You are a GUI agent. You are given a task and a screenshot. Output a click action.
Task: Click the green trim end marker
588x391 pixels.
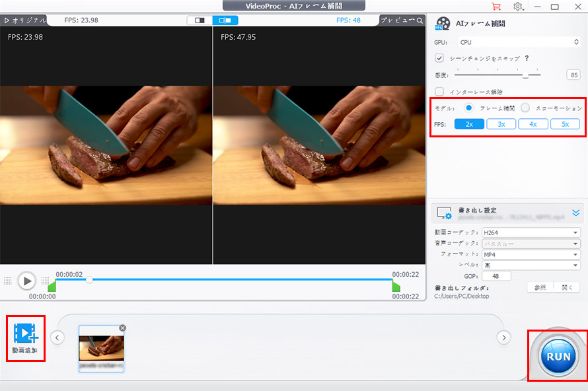[x=396, y=287]
